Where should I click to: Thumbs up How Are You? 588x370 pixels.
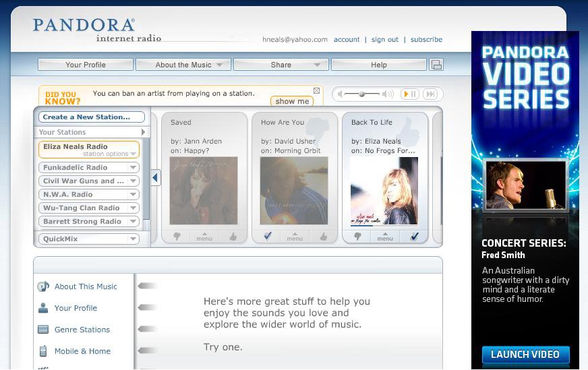[x=323, y=237]
